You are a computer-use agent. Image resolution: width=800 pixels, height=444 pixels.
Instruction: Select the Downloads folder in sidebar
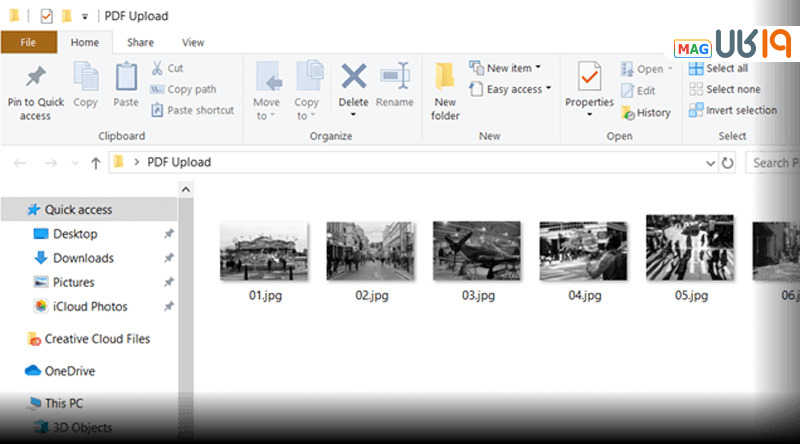tap(83, 258)
